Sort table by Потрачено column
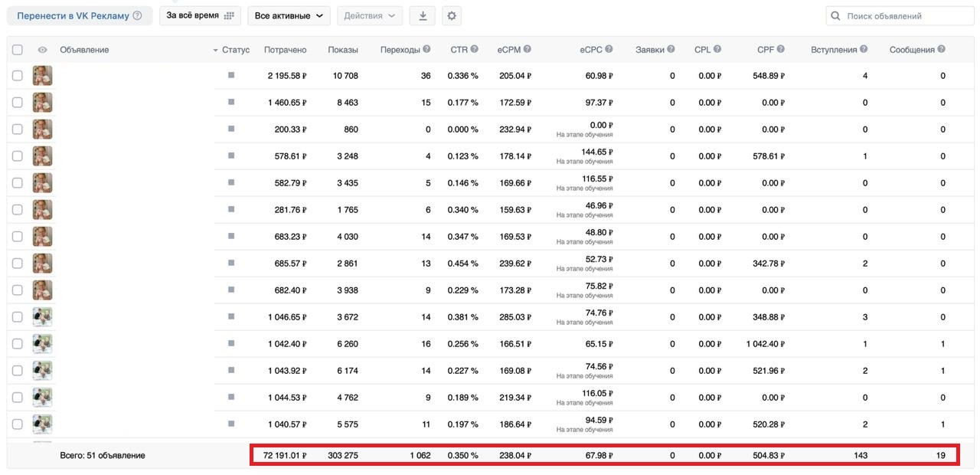 (285, 50)
